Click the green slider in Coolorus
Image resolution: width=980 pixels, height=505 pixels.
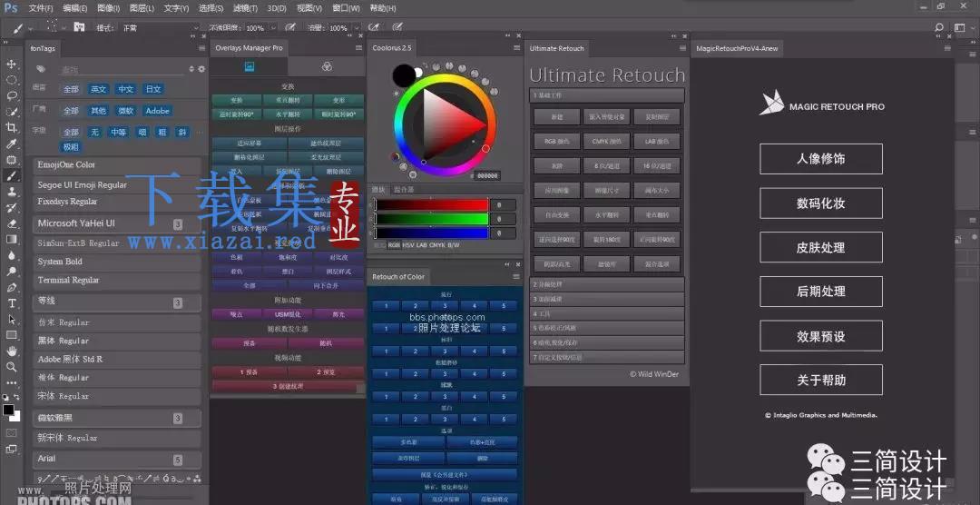(431, 219)
